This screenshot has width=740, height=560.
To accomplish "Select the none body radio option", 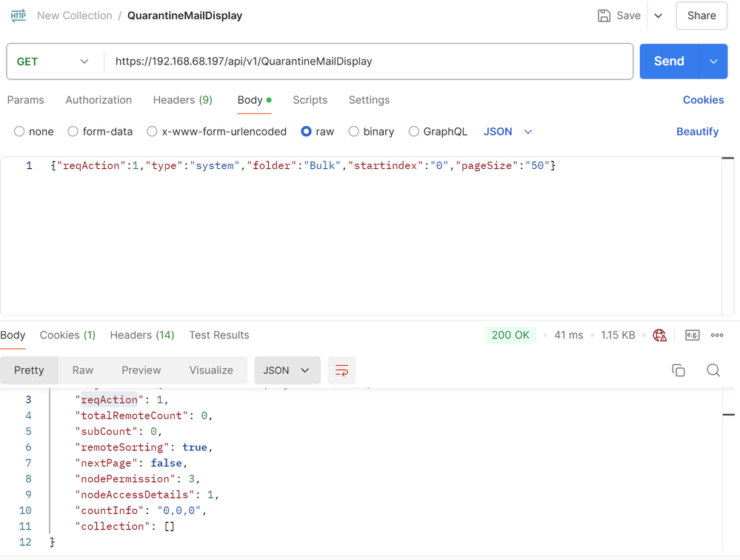I will point(20,132).
